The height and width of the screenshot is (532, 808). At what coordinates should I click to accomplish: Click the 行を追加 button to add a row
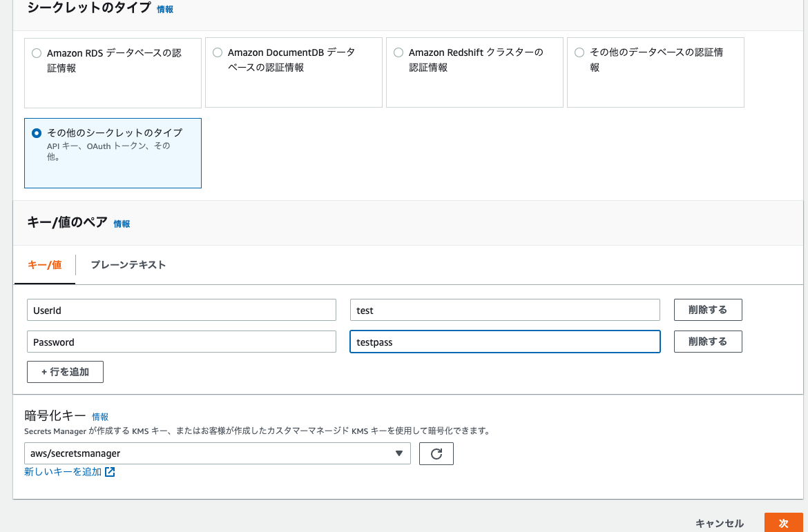[65, 371]
